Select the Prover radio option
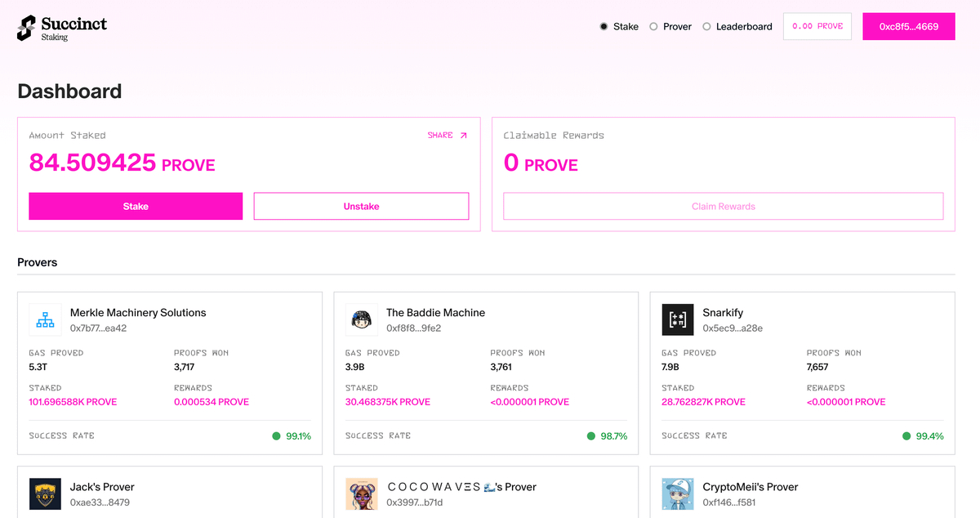The width and height of the screenshot is (980, 518). pos(653,26)
